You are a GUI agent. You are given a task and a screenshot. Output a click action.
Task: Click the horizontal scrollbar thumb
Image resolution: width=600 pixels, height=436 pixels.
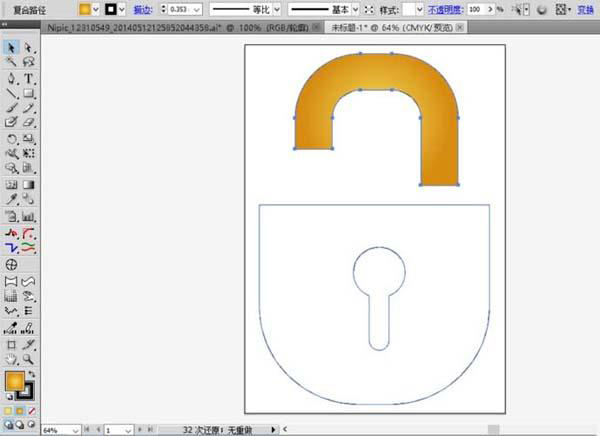pyautogui.click(x=493, y=429)
